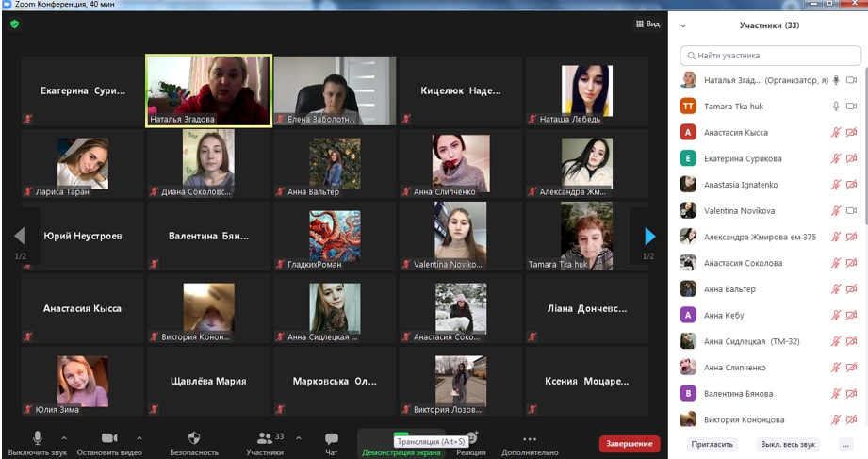
Task: Open the Безопасность security shield
Action: (x=194, y=442)
